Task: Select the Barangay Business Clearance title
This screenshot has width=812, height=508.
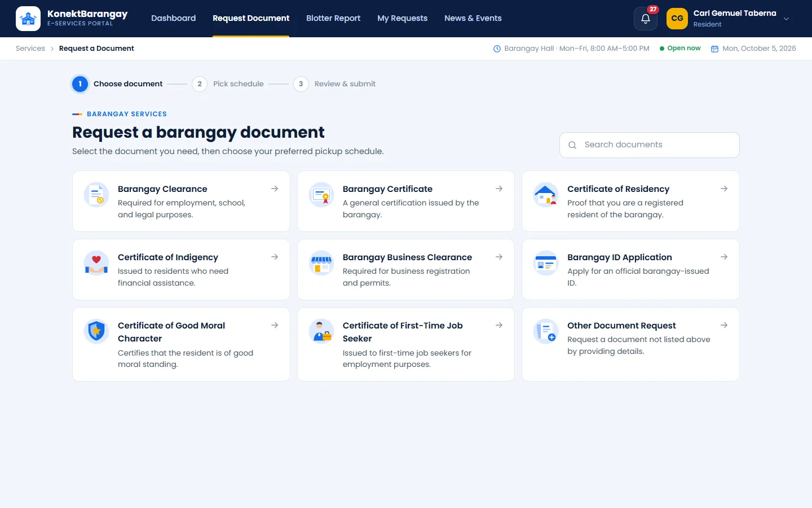Action: pos(407,257)
